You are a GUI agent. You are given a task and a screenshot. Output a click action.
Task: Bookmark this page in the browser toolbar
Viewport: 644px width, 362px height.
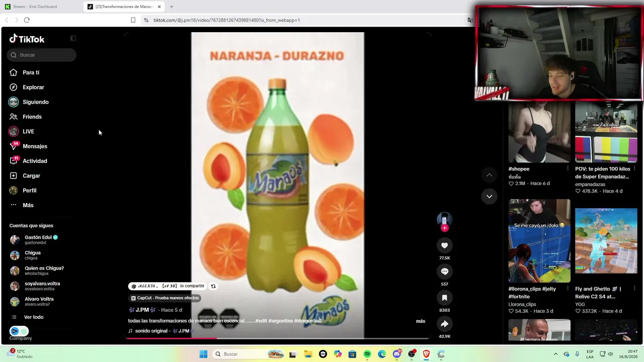click(x=133, y=20)
